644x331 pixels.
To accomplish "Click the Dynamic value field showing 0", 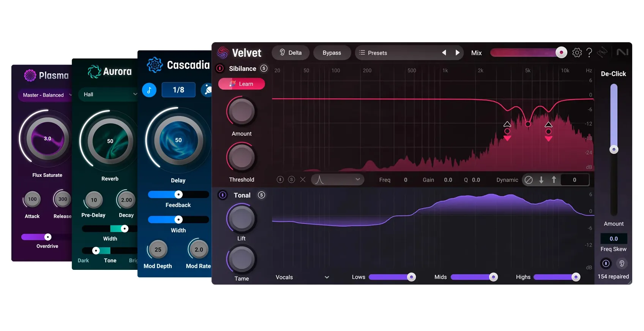I will tap(575, 180).
